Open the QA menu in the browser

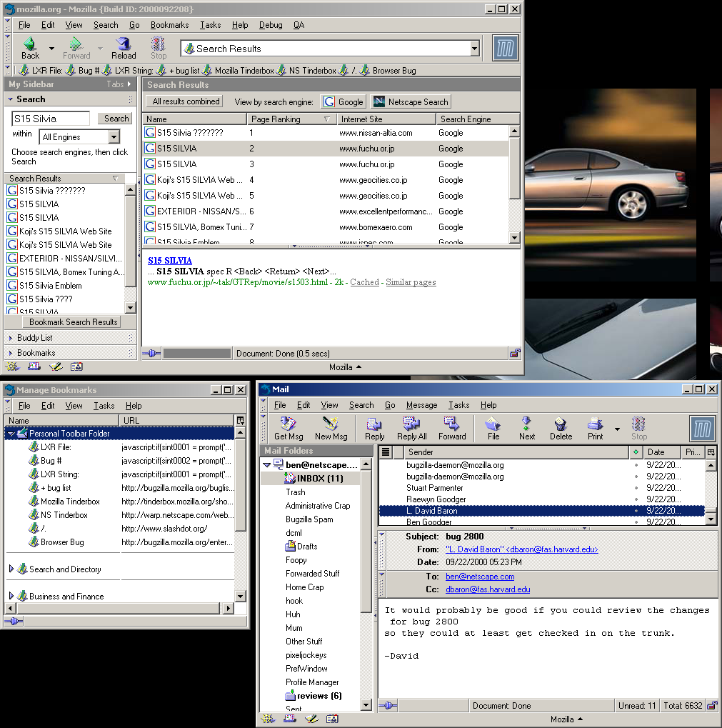coord(299,25)
